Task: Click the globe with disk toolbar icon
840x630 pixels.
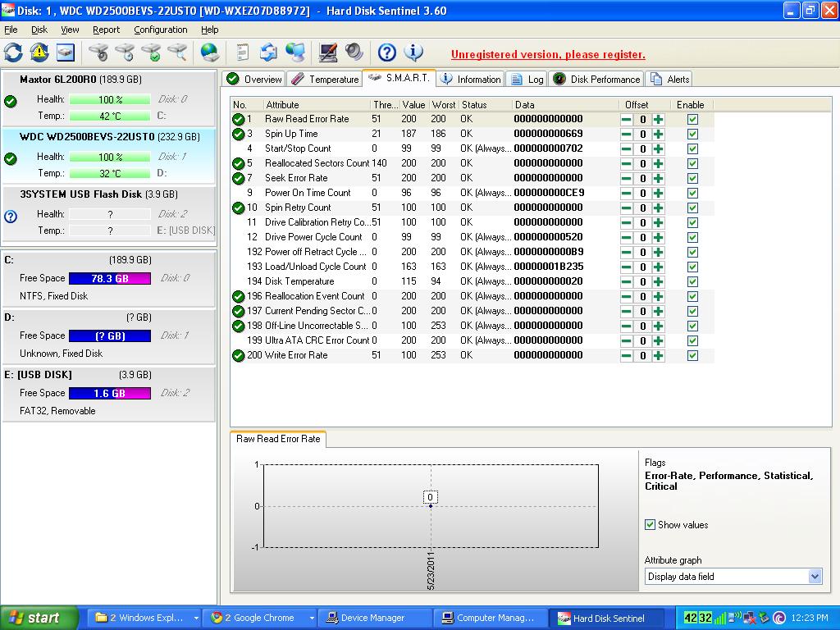Action: [x=209, y=52]
